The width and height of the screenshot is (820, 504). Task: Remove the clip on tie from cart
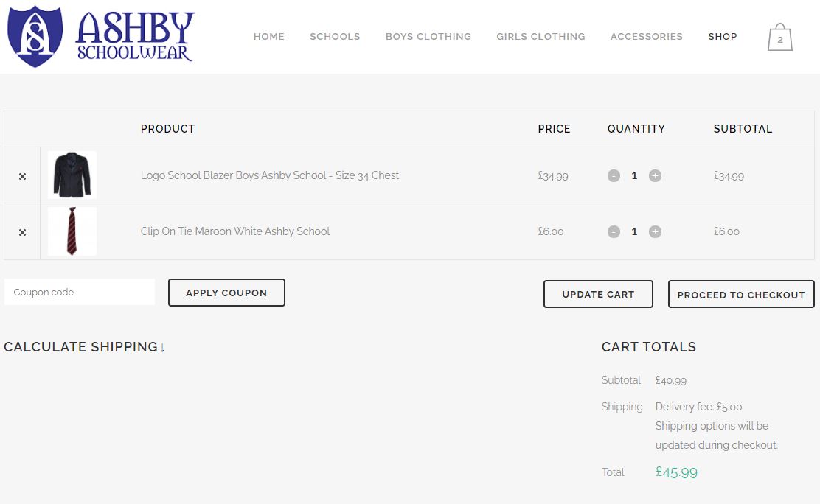[x=22, y=232]
